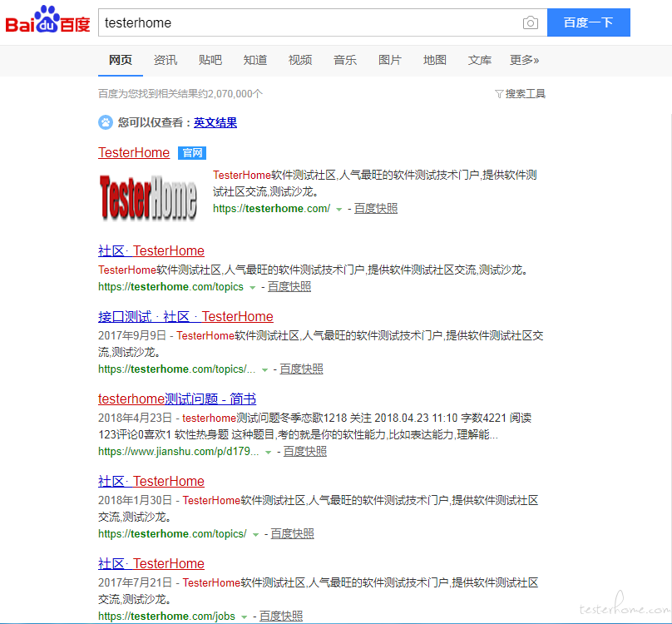Screen dimensions: 672x624
Task: Open the 接口测试 · 社区 · TesterHome result
Action: 185,316
